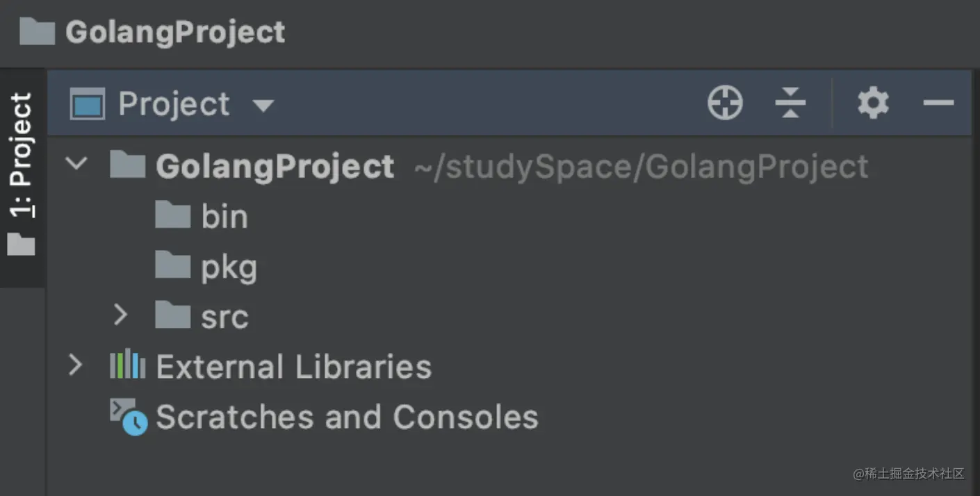This screenshot has width=980, height=496.
Task: Click the Collapse All icon
Action: click(790, 102)
